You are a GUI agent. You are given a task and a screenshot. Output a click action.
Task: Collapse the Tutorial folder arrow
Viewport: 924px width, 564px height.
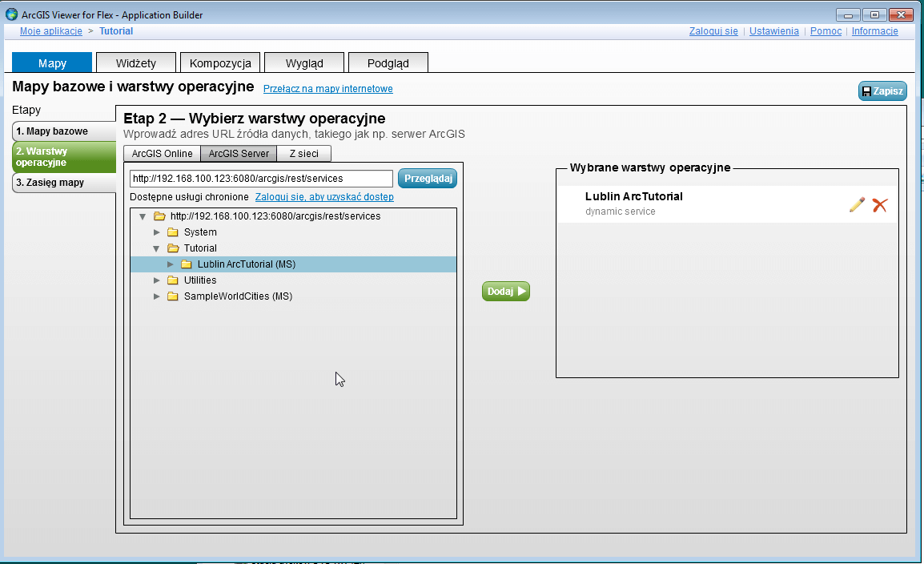[x=156, y=248]
